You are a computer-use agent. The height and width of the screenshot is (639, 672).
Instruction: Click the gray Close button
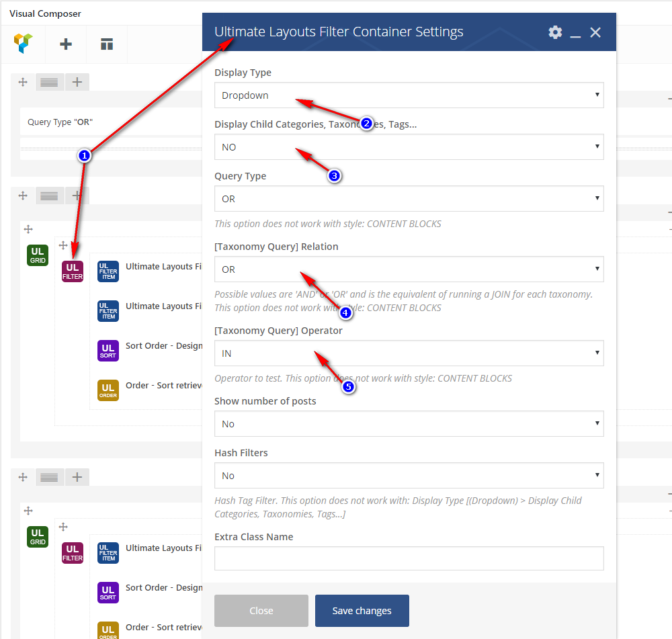[x=261, y=611]
